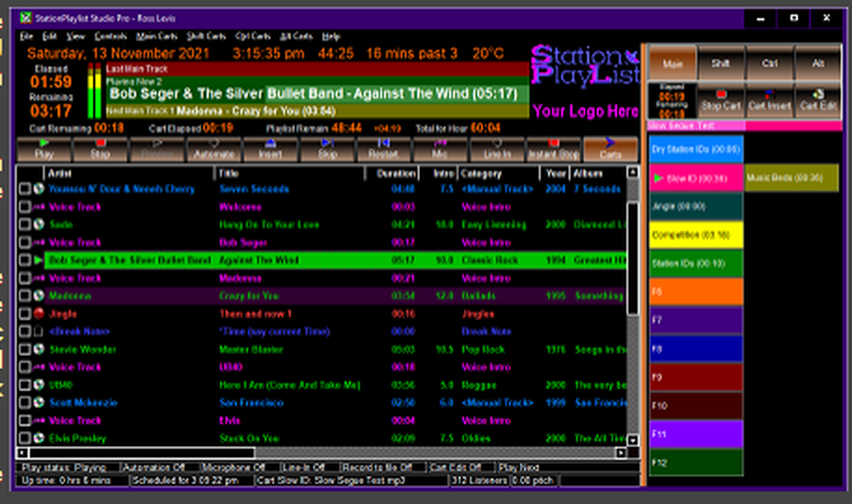
Task: Click the Slow Segue Test cart progress bar
Action: tap(745, 125)
